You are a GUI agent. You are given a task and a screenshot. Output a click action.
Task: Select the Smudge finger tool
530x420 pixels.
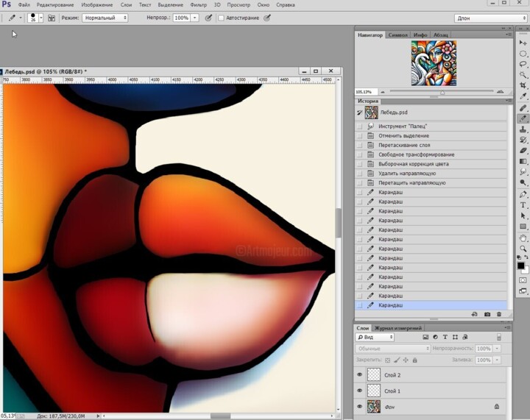coord(523,172)
